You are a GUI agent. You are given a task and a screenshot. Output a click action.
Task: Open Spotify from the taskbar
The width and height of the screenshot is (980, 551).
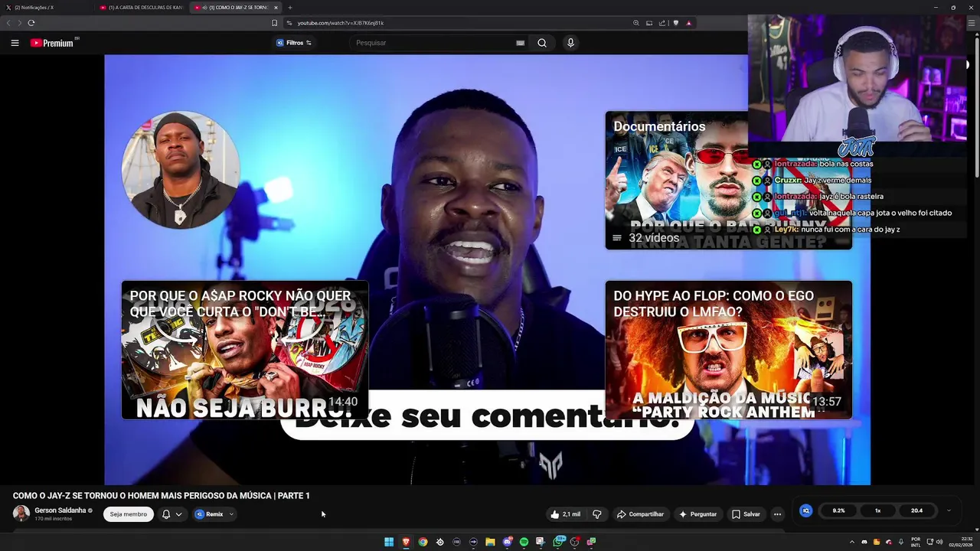[524, 542]
